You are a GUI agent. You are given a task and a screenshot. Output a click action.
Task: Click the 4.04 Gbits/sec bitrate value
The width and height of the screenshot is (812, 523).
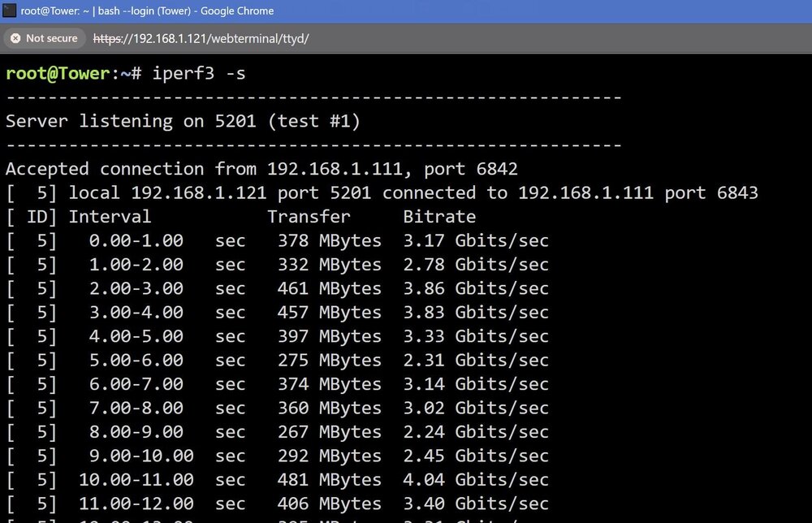coord(476,480)
